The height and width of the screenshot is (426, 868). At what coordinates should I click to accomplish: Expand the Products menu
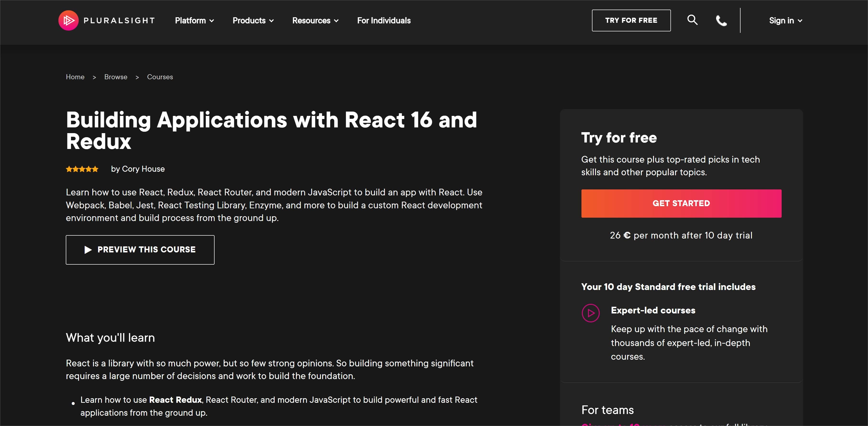click(253, 21)
